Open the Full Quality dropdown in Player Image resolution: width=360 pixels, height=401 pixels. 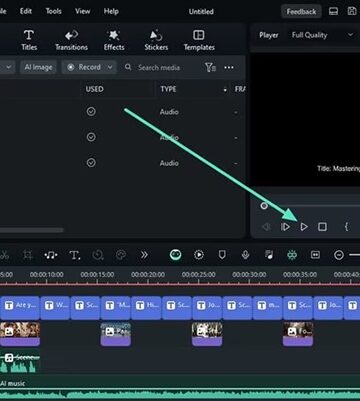pyautogui.click(x=322, y=35)
